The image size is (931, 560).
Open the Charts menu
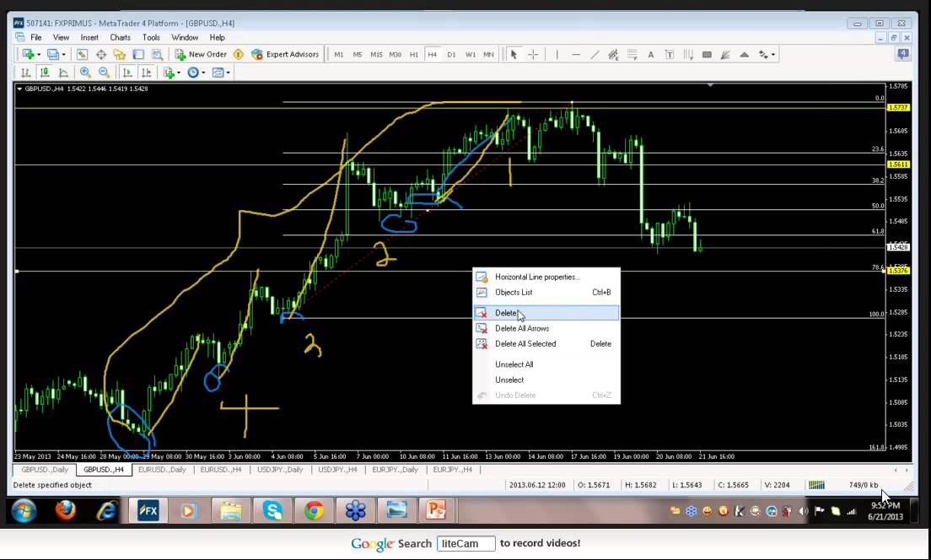tap(120, 37)
